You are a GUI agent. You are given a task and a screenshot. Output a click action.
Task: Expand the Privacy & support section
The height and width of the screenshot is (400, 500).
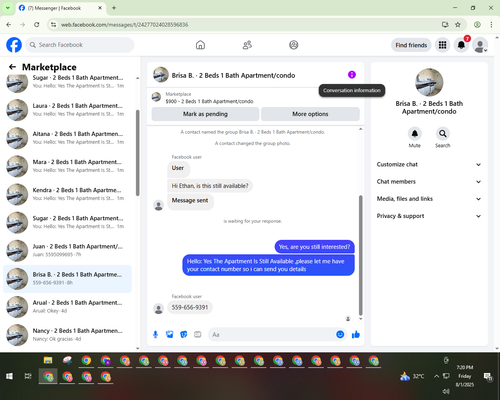click(x=429, y=216)
